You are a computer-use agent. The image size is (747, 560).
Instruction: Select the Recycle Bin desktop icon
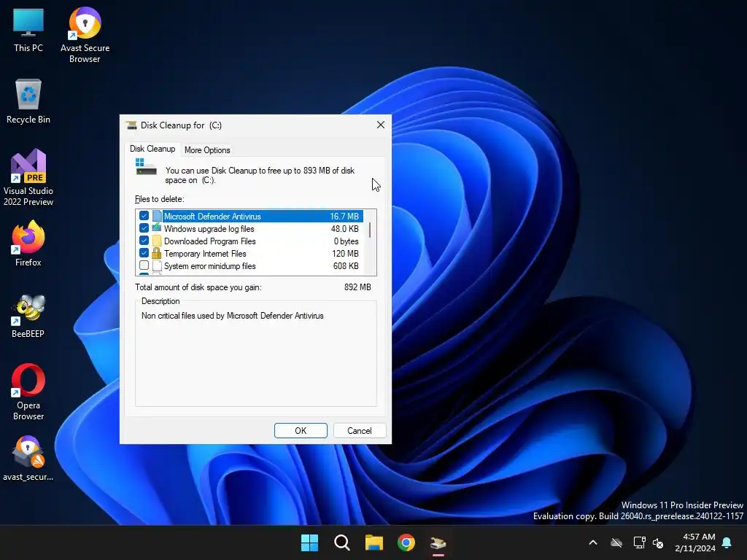(x=28, y=101)
